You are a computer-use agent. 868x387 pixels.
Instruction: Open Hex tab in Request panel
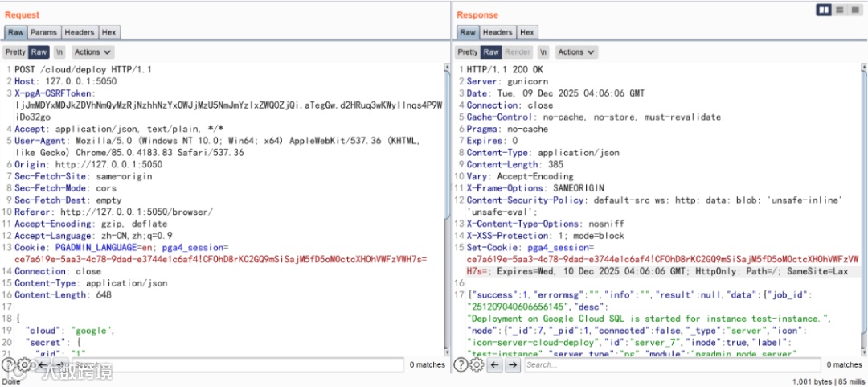coord(109,33)
